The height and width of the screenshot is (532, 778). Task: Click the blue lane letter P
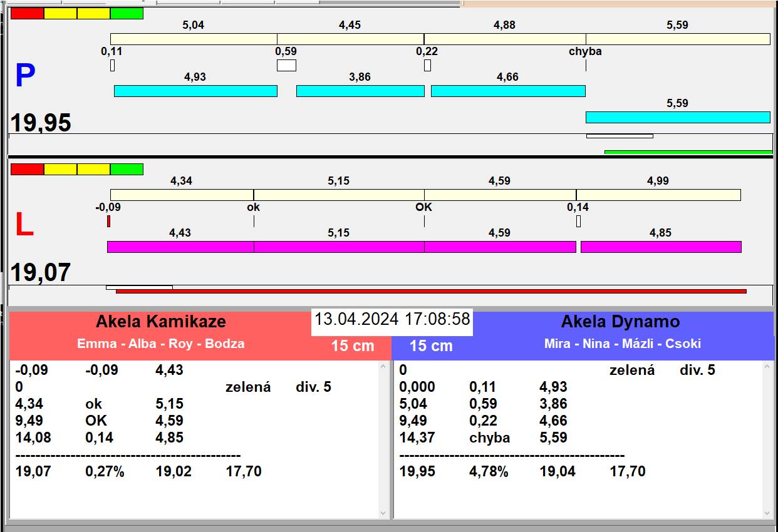[25, 76]
